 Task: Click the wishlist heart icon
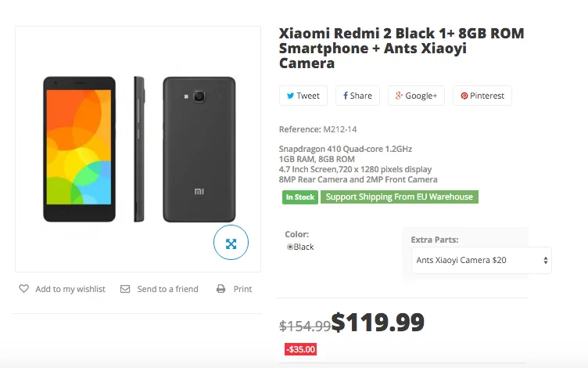coord(24,289)
